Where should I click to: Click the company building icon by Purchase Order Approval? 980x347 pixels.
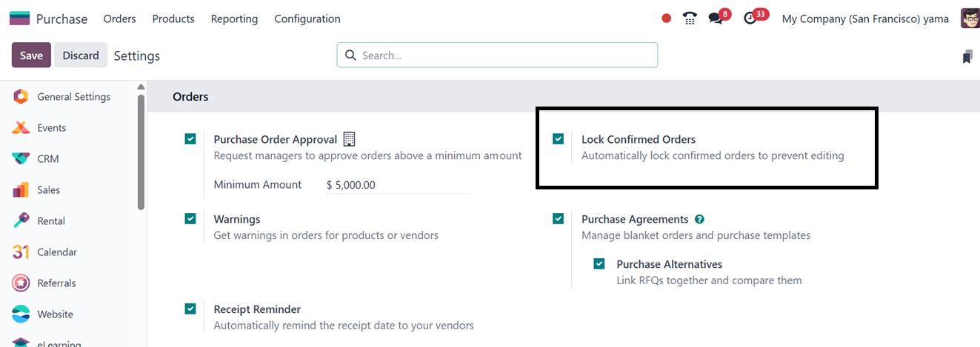point(350,139)
